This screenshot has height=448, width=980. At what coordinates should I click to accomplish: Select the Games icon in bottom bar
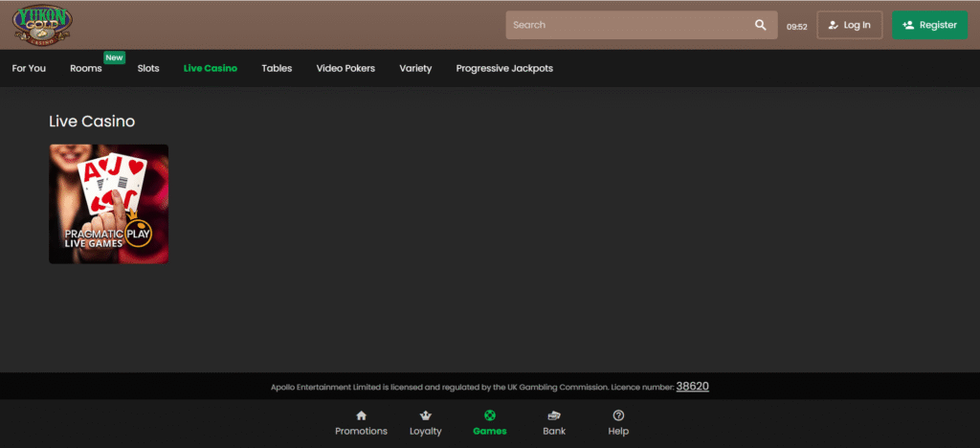point(490,415)
